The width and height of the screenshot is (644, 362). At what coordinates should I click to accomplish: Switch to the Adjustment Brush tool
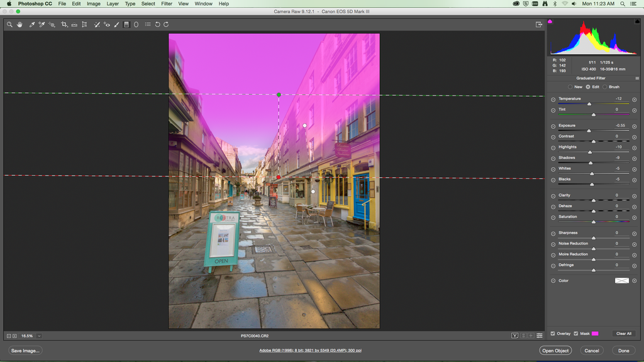click(116, 25)
